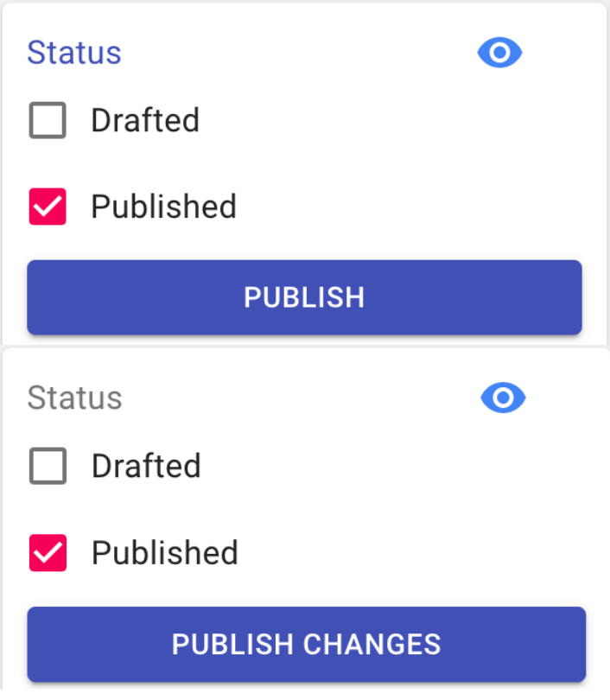Tap the white checkmark in the upper Published box
Image resolution: width=610 pixels, height=700 pixels.
coord(48,207)
